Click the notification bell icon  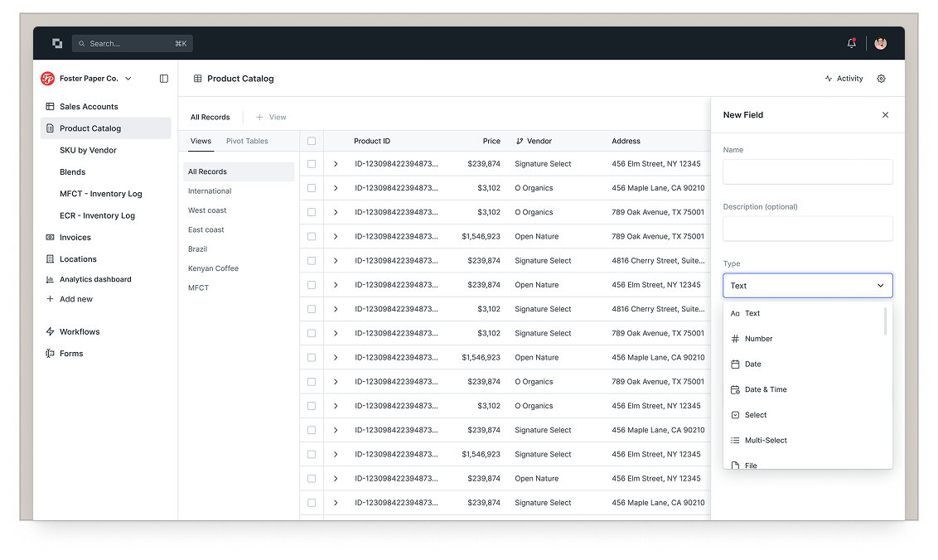point(851,43)
